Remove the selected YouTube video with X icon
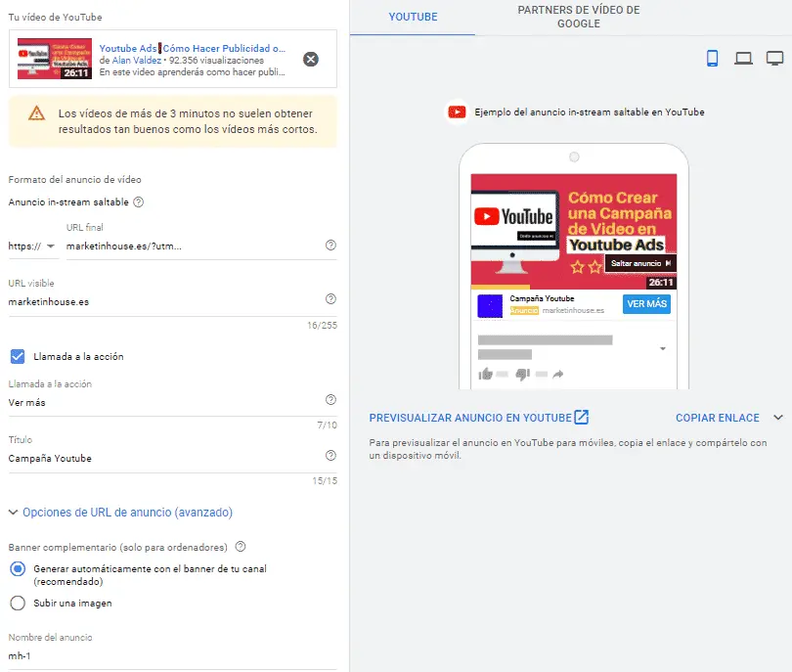 (311, 59)
